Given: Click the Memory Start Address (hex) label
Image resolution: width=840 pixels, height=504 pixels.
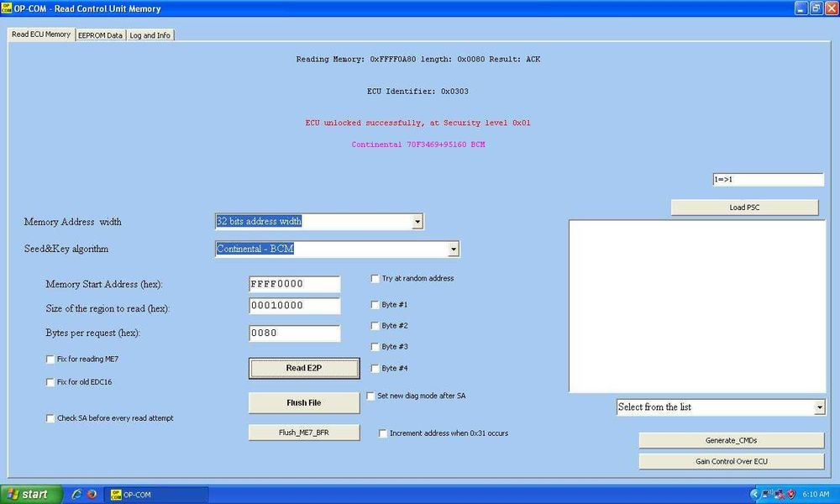Looking at the screenshot, I should click(104, 285).
